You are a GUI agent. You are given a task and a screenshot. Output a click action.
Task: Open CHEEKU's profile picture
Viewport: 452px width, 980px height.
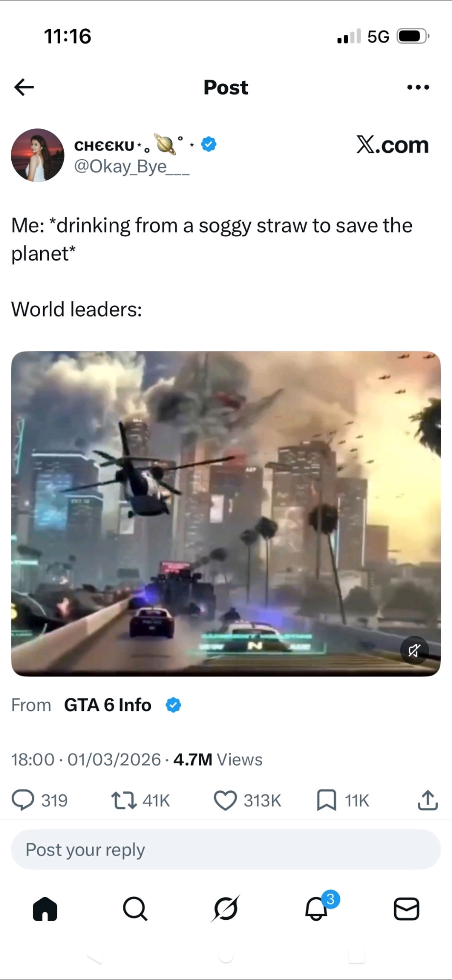click(x=38, y=155)
